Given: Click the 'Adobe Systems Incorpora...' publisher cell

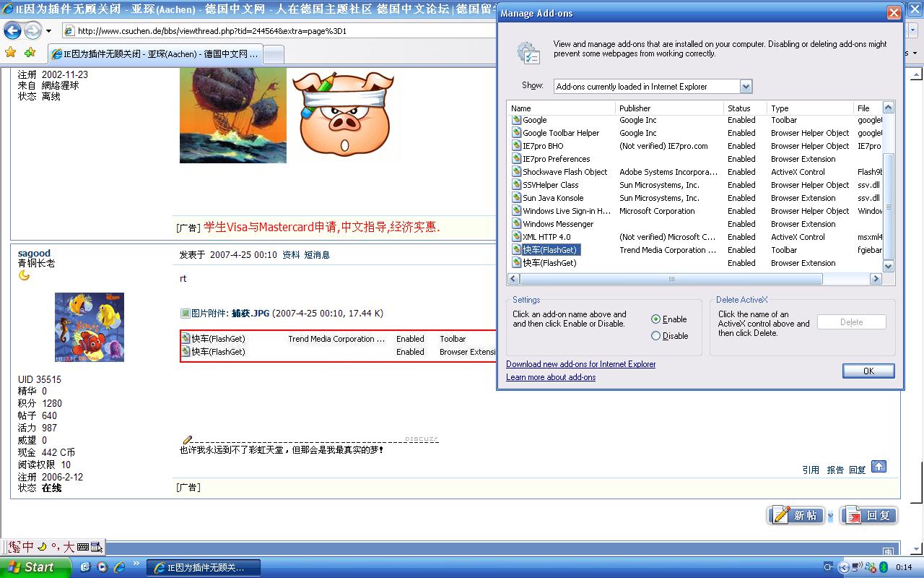Looking at the screenshot, I should coord(668,172).
